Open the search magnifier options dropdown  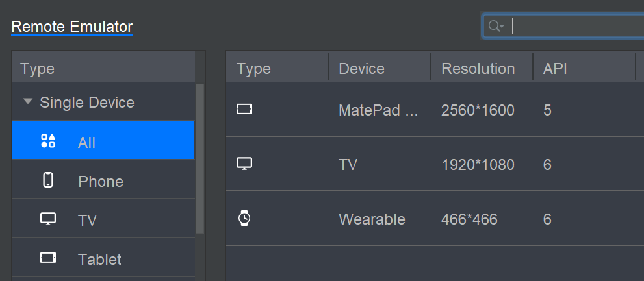point(496,26)
